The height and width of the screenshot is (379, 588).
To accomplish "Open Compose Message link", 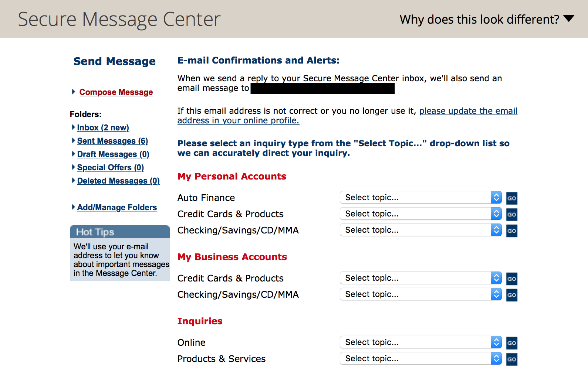I will coord(116,92).
